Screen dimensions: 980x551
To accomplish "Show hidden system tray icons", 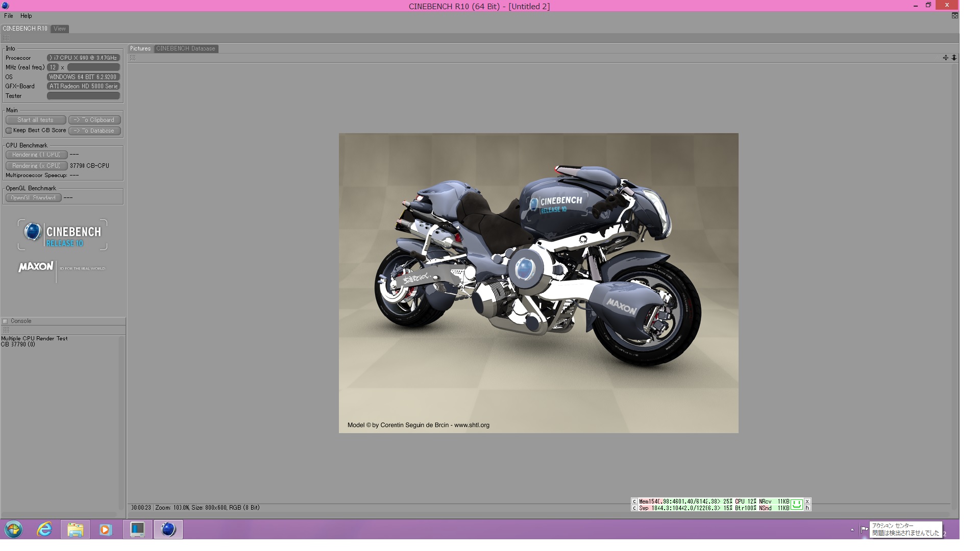I will (x=852, y=530).
